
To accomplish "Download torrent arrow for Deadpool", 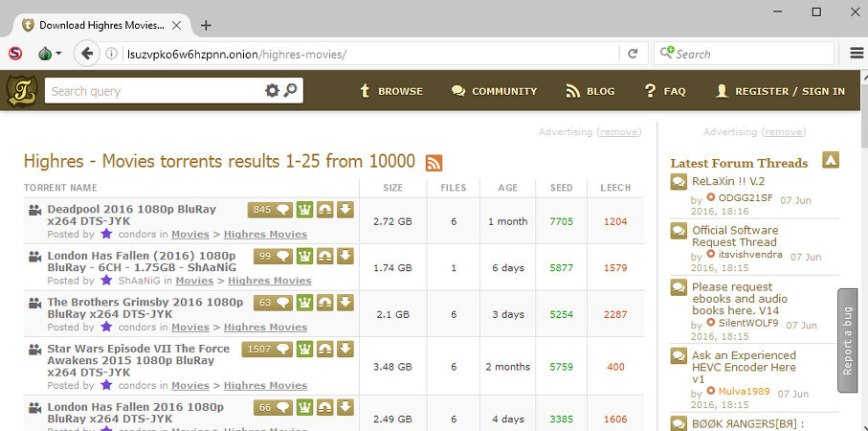I will click(x=345, y=210).
